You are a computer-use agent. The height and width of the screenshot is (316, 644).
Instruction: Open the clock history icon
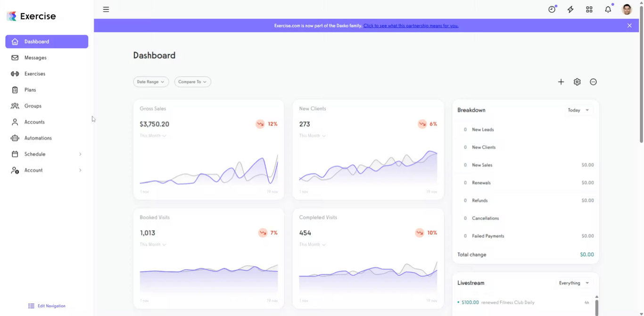pos(552,9)
